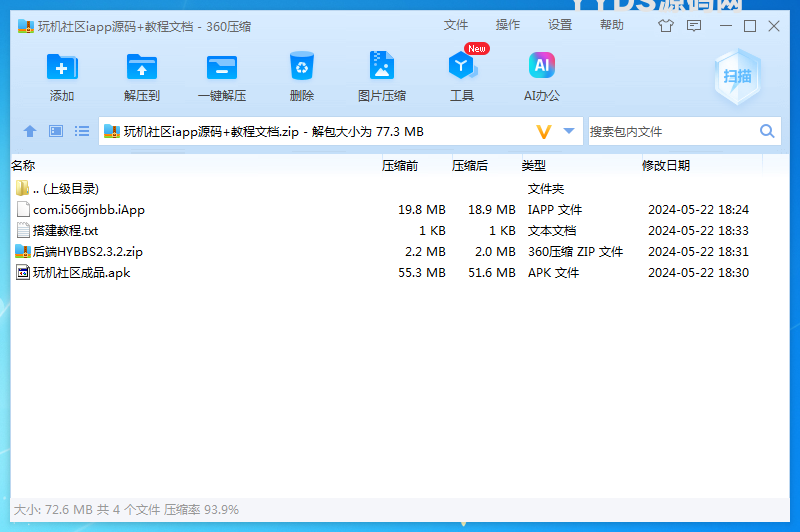This screenshot has width=800, height=532.
Task: Launch the AI办公 feature
Action: [542, 68]
